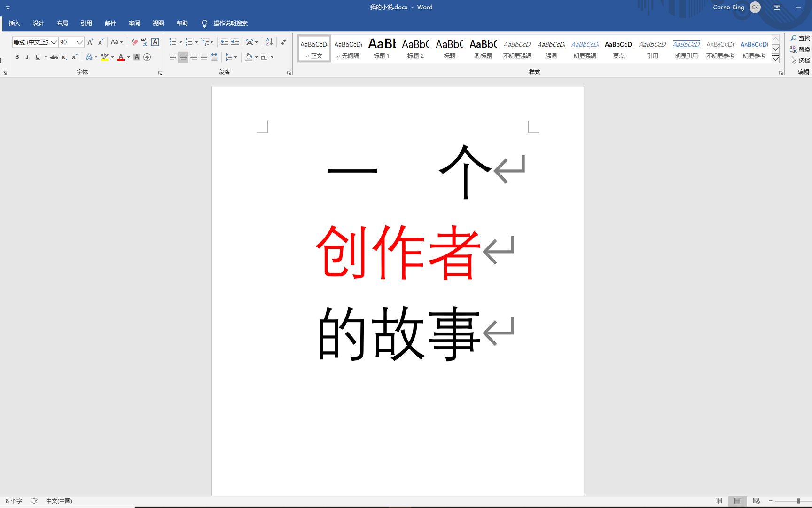
Task: Open the Styles pane launcher
Action: pyautogui.click(x=781, y=73)
